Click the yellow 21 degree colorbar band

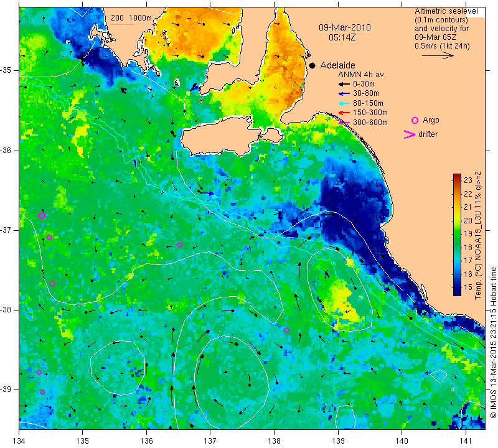pyautogui.click(x=457, y=207)
